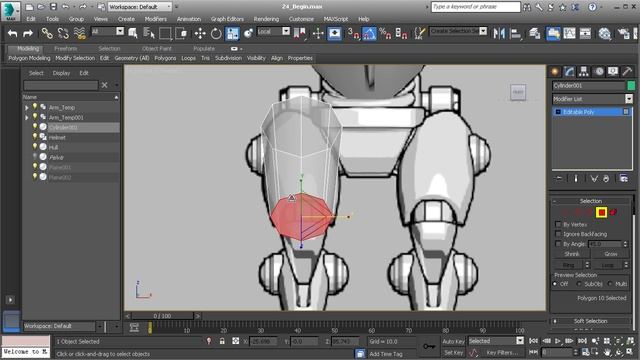Screen dimensions: 640x360
Task: Click the Configure Modifier Sets icon
Action: [x=624, y=178]
